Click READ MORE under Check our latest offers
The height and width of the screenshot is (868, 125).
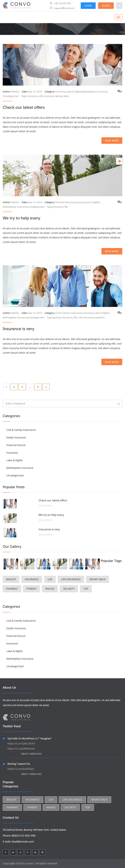pyautogui.click(x=112, y=141)
